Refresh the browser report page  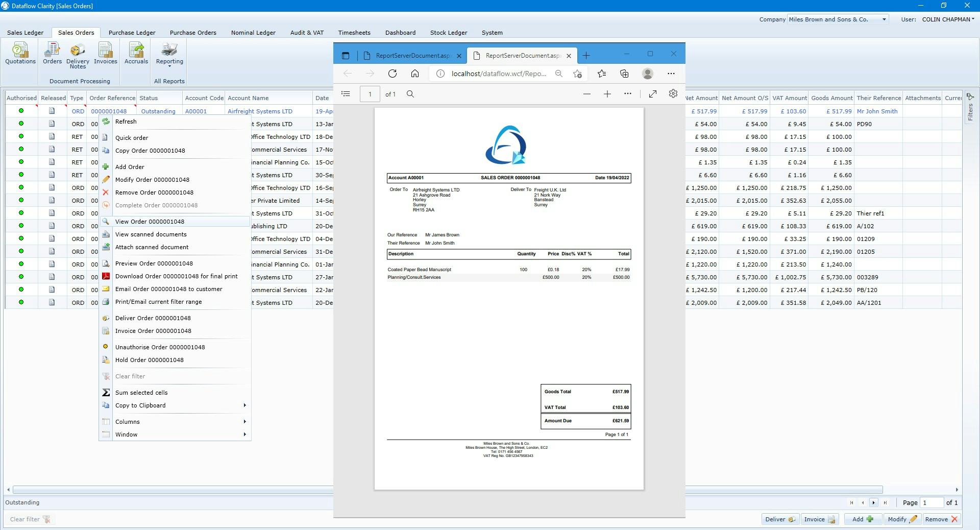393,74
